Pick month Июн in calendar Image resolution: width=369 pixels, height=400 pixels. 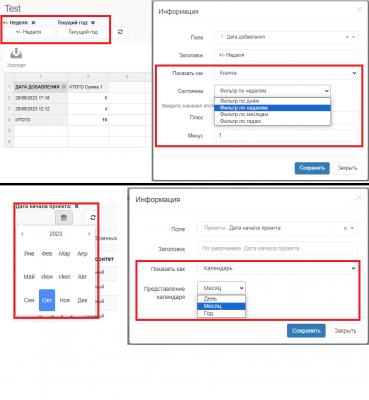click(47, 277)
